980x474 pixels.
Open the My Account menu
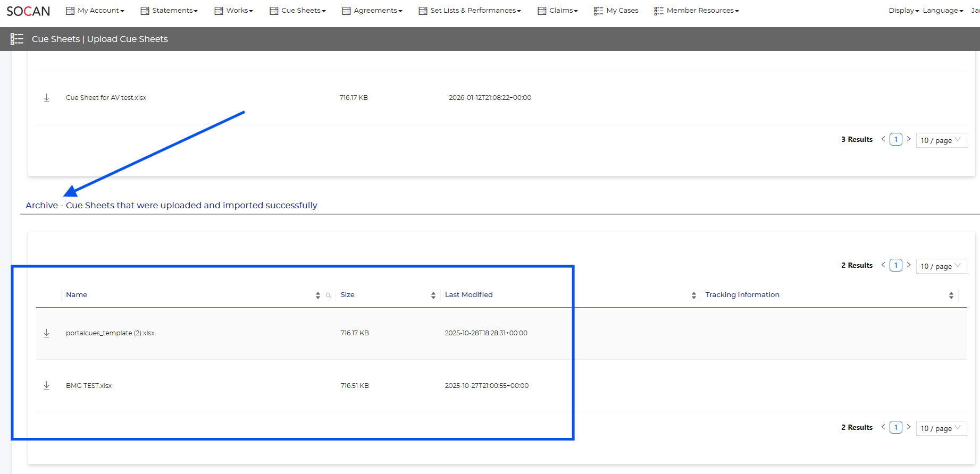pos(95,11)
